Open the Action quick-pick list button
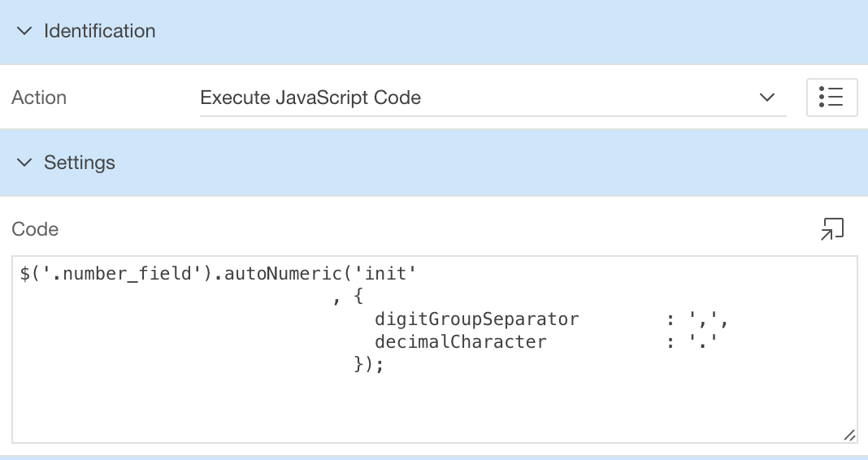The height and width of the screenshot is (460, 868). point(831,98)
